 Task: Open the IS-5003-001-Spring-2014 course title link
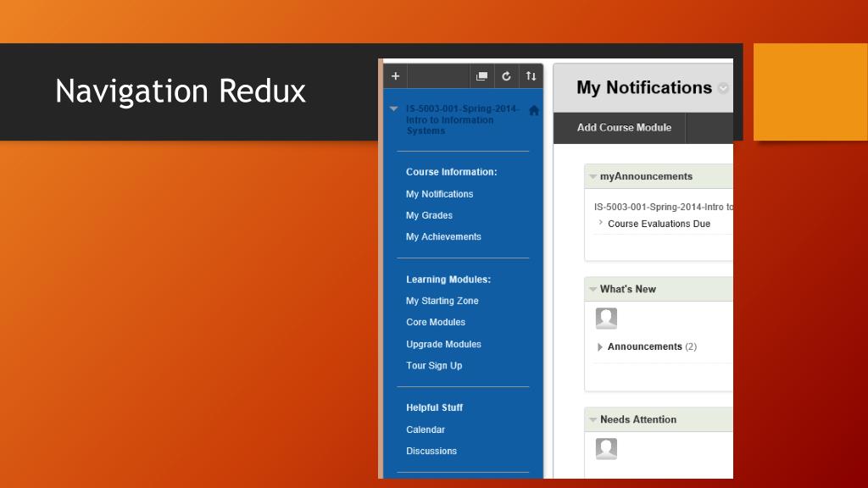pyautogui.click(x=462, y=119)
